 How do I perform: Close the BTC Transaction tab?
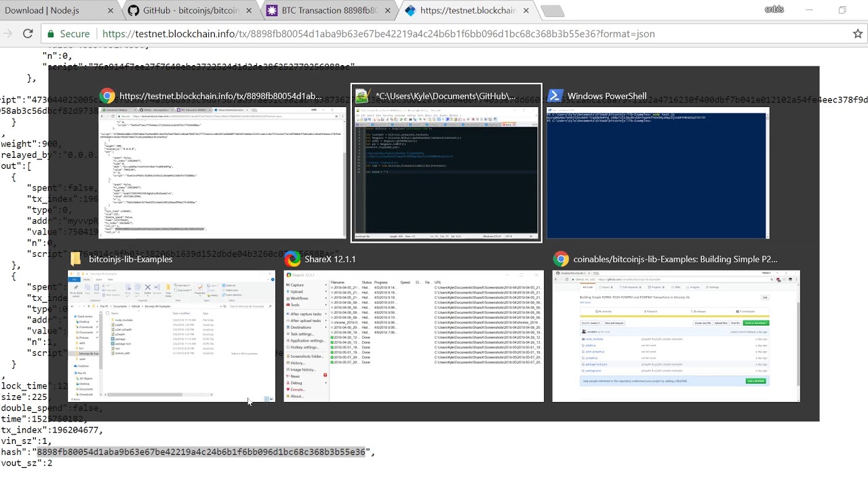tap(387, 11)
